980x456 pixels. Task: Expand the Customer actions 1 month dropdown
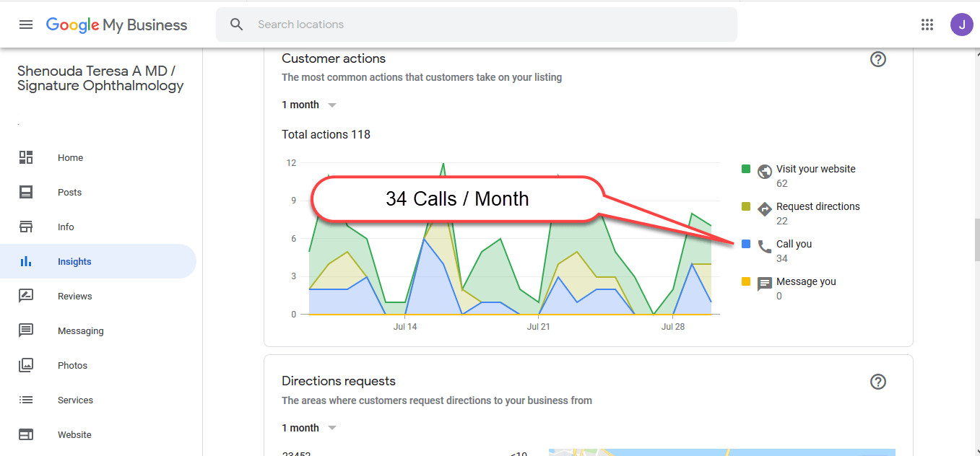[x=310, y=105]
